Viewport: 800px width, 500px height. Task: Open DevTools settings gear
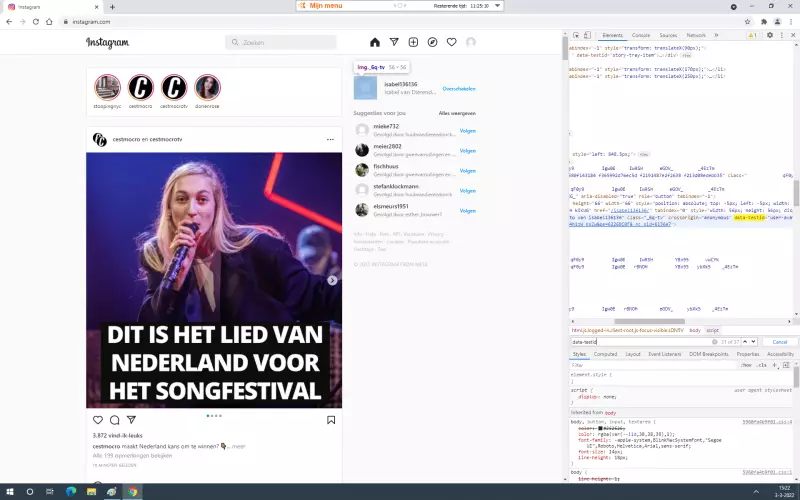tap(770, 35)
